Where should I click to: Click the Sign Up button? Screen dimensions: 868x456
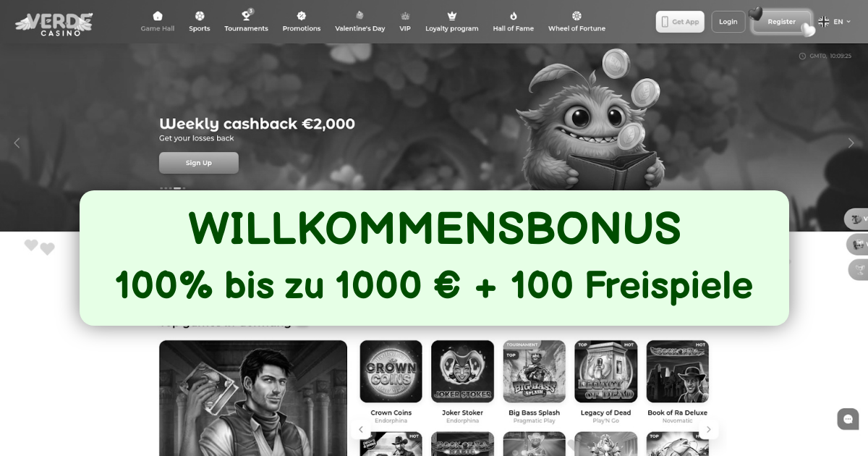[199, 163]
